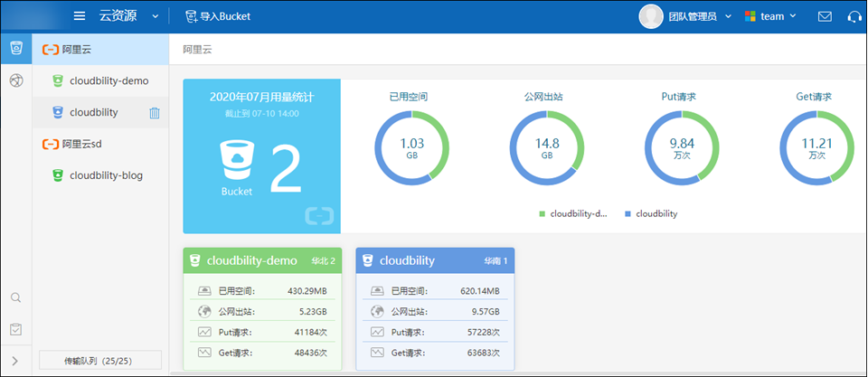Open the 传输队列 (25/25) button
The height and width of the screenshot is (377, 868).
coord(100,361)
